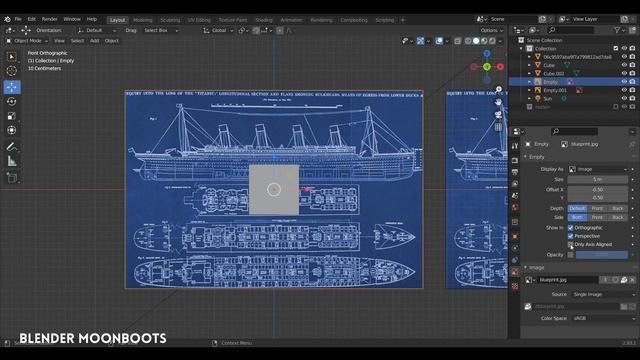Image resolution: width=640 pixels, height=360 pixels.
Task: Toggle the Opacity checkbox
Action: click(x=570, y=255)
